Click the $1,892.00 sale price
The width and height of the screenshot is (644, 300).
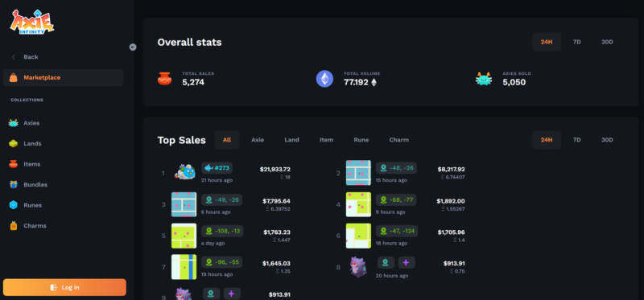(451, 201)
